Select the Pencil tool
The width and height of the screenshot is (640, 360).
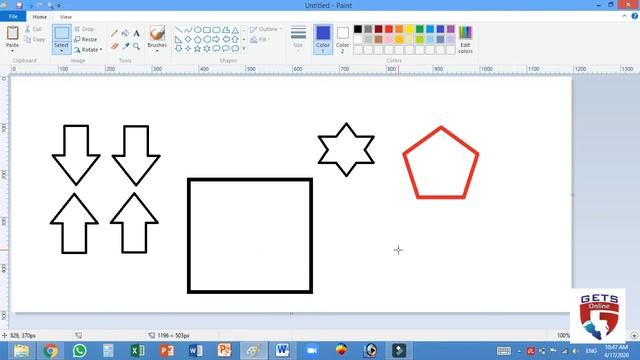(x=115, y=33)
